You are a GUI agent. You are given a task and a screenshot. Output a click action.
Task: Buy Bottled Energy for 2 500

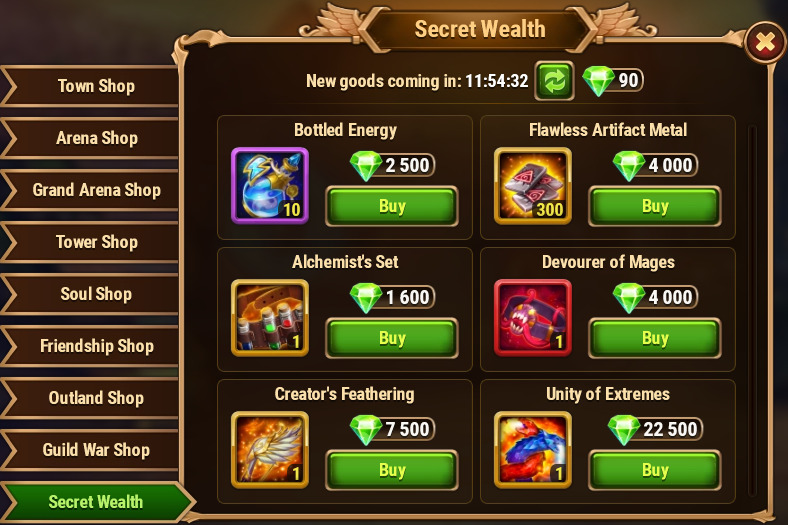[x=392, y=206]
